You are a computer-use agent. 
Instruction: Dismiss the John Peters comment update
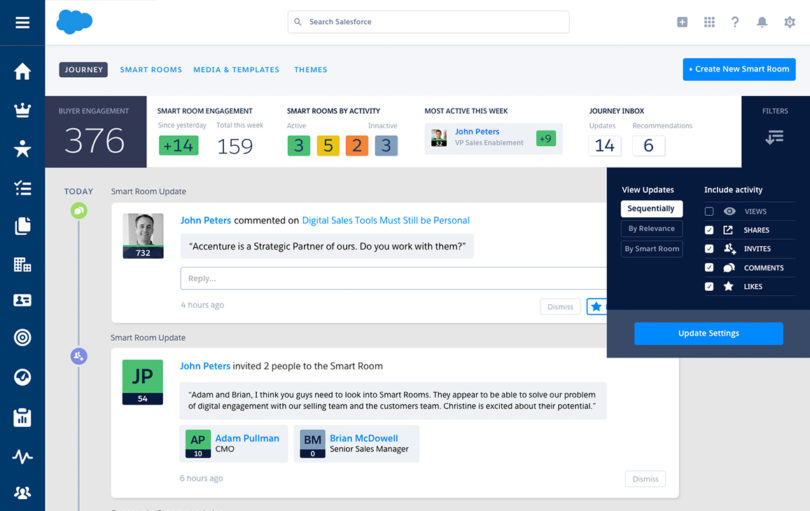[560, 306]
